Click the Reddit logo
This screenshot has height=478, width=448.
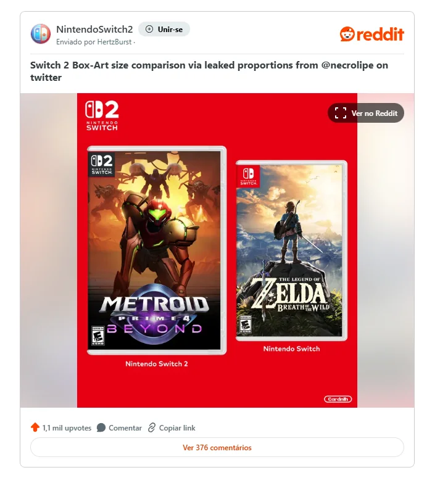click(371, 34)
